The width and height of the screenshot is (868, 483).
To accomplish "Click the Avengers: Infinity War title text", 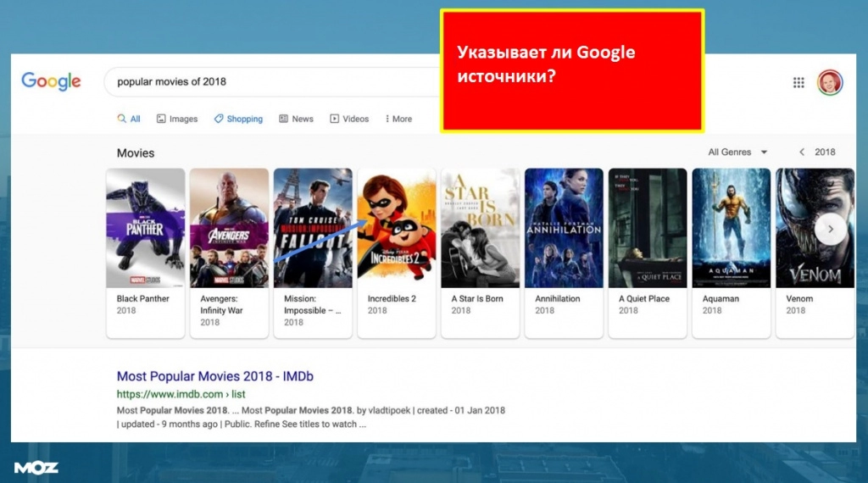I will (221, 304).
